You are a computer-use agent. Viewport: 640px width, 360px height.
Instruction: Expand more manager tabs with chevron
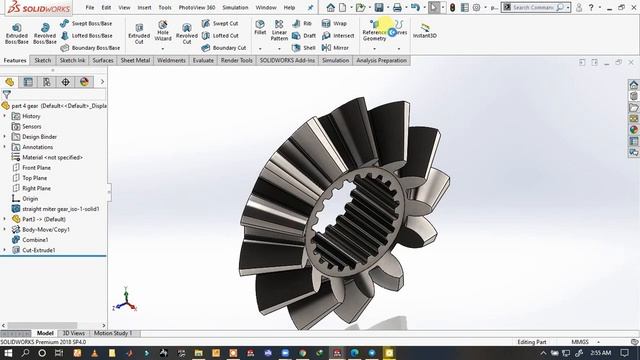point(102,82)
